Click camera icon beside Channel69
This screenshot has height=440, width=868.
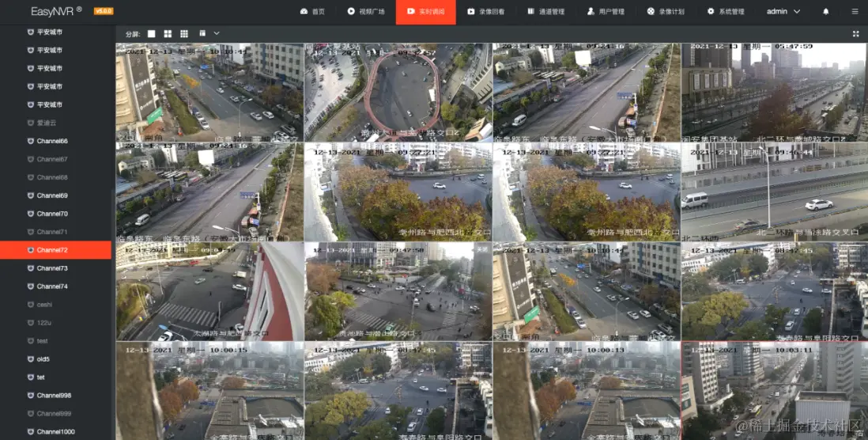(x=31, y=195)
